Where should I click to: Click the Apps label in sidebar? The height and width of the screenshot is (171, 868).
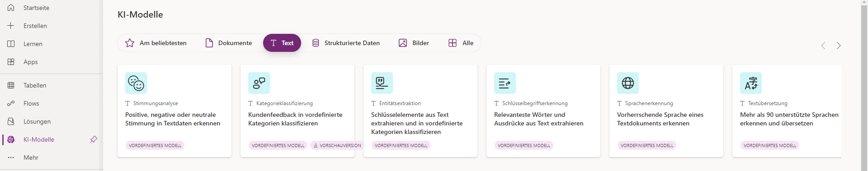point(31,62)
